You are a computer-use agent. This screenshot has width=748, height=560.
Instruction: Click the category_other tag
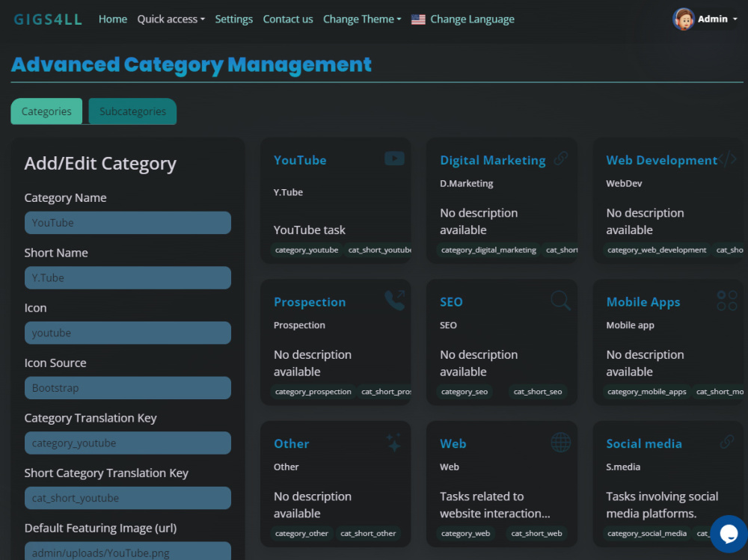coord(301,533)
